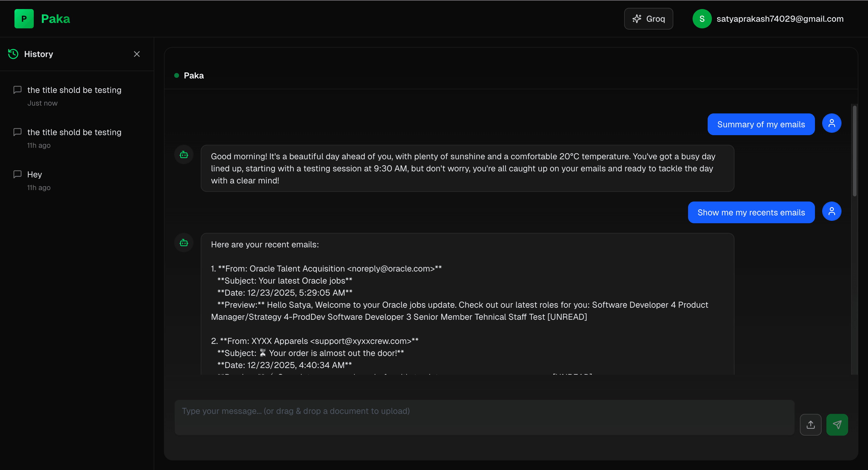
Task: Click the speech bubble icon on the newest chat entry
Action: (17, 90)
